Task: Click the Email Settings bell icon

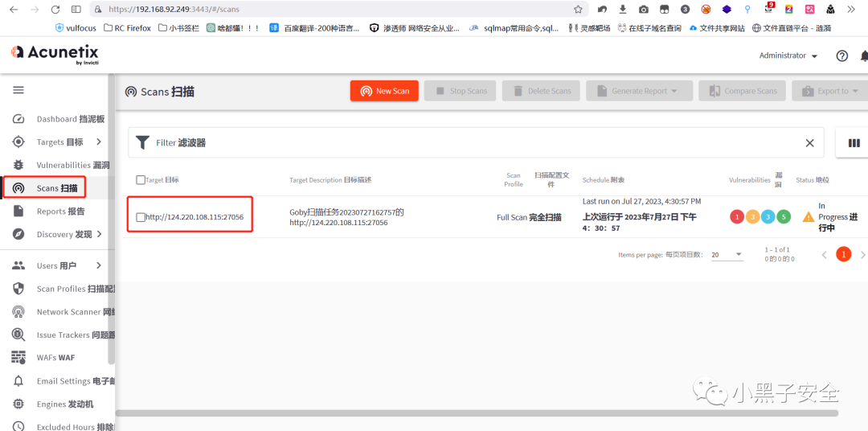Action: tap(18, 381)
